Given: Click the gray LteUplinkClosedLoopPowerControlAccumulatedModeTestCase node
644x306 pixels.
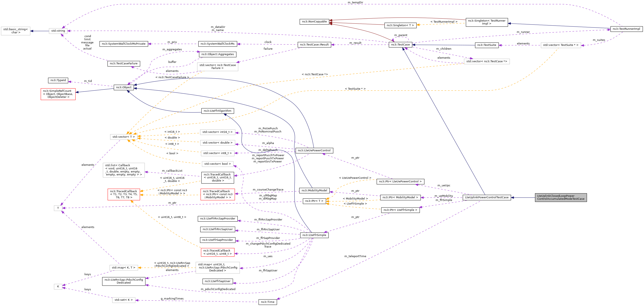Looking at the screenshot, I should click(561, 197).
